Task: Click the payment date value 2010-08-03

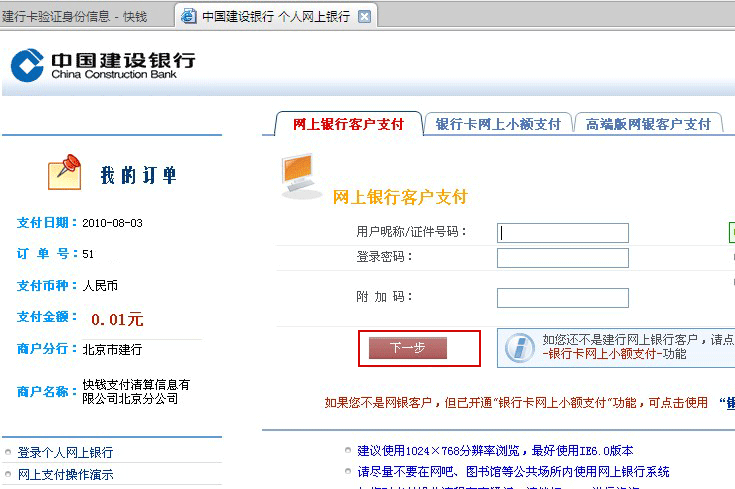Action: tap(112, 223)
